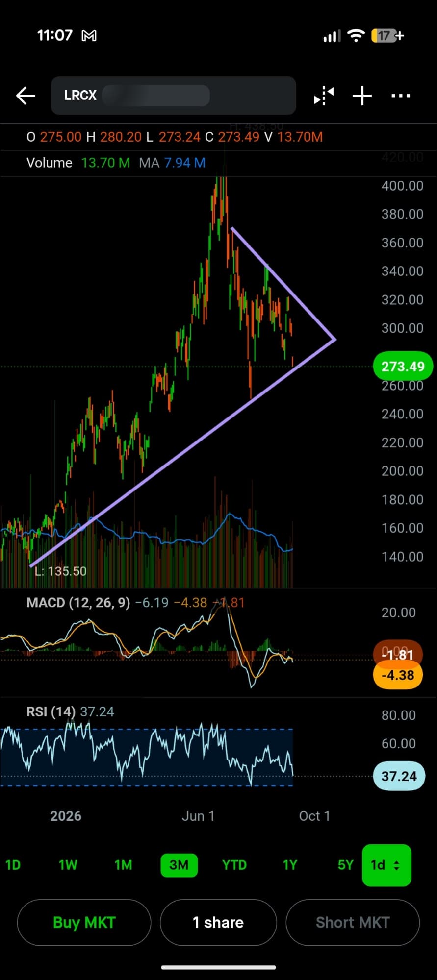Tap the -1.81 MACD histogram badge
This screenshot has height=980, width=437.
coord(398,655)
